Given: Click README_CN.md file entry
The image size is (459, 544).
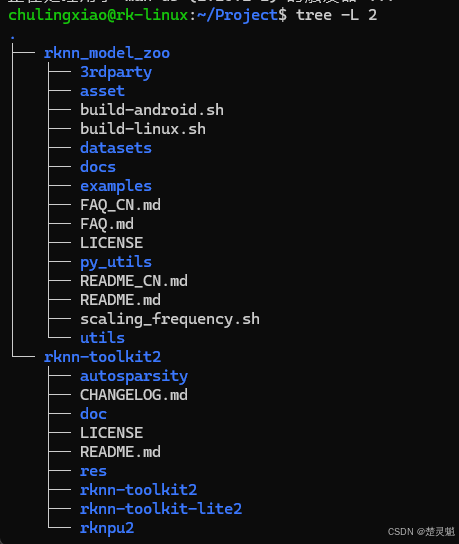Looking at the screenshot, I should (x=134, y=281).
